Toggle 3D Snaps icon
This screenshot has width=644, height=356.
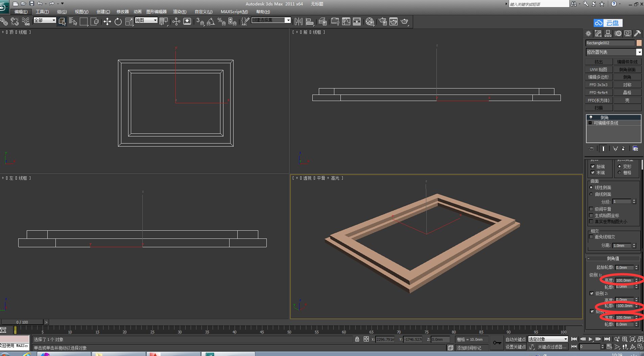pyautogui.click(x=200, y=22)
